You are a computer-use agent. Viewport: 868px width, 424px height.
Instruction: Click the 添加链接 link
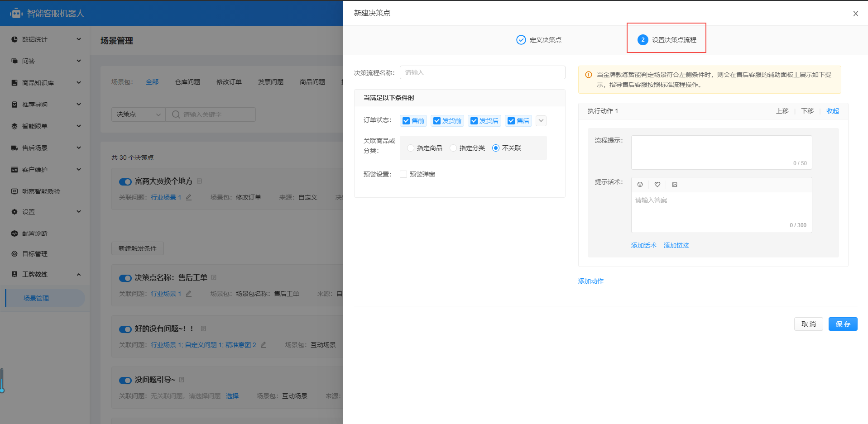point(676,245)
